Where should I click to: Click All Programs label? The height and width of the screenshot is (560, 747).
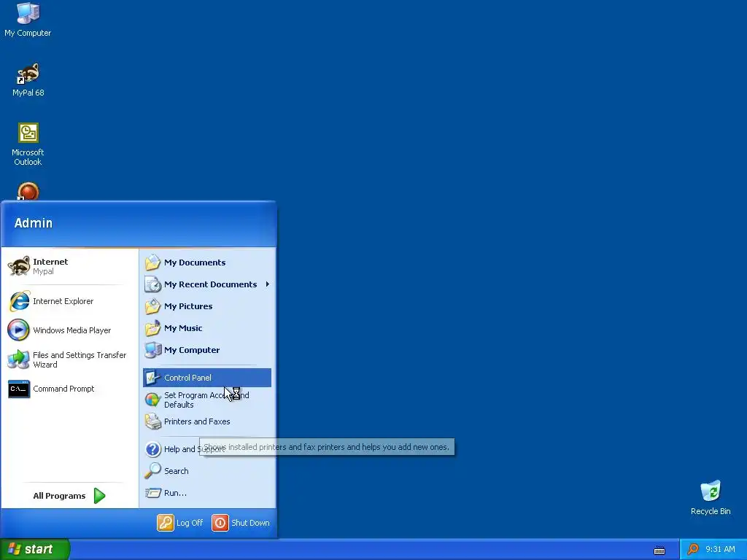click(59, 496)
